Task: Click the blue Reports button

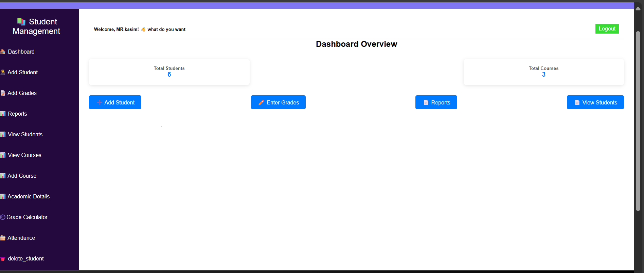Action: [436, 102]
